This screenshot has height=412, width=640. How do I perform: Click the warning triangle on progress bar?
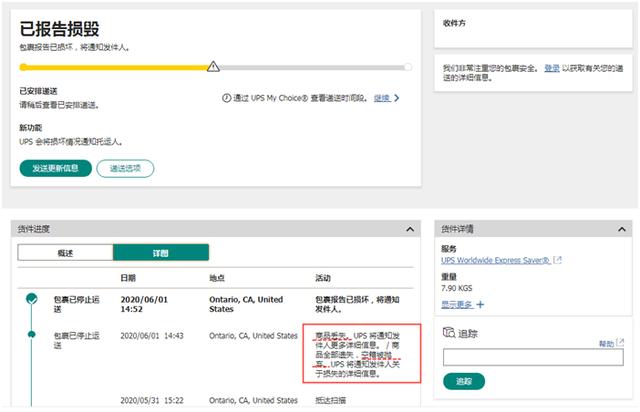click(x=213, y=67)
